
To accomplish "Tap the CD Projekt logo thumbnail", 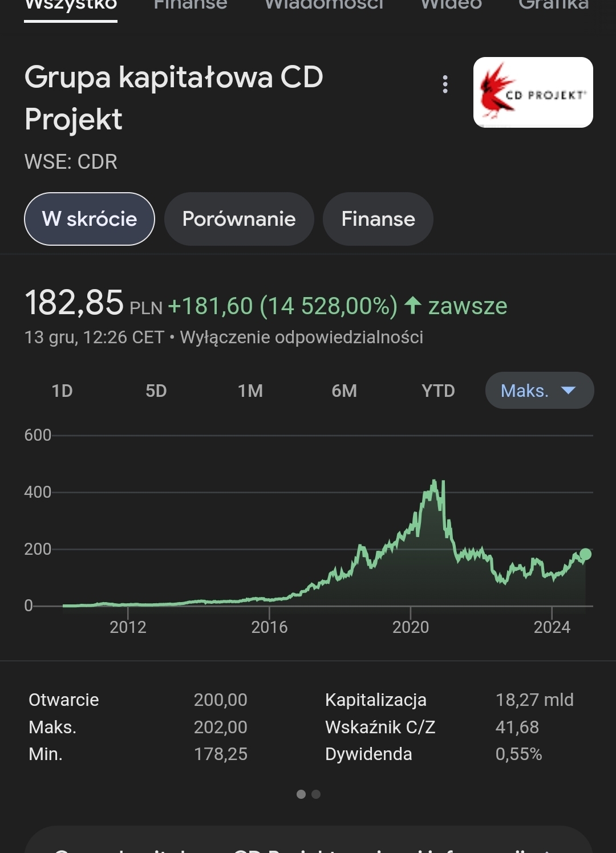I will pos(533,92).
